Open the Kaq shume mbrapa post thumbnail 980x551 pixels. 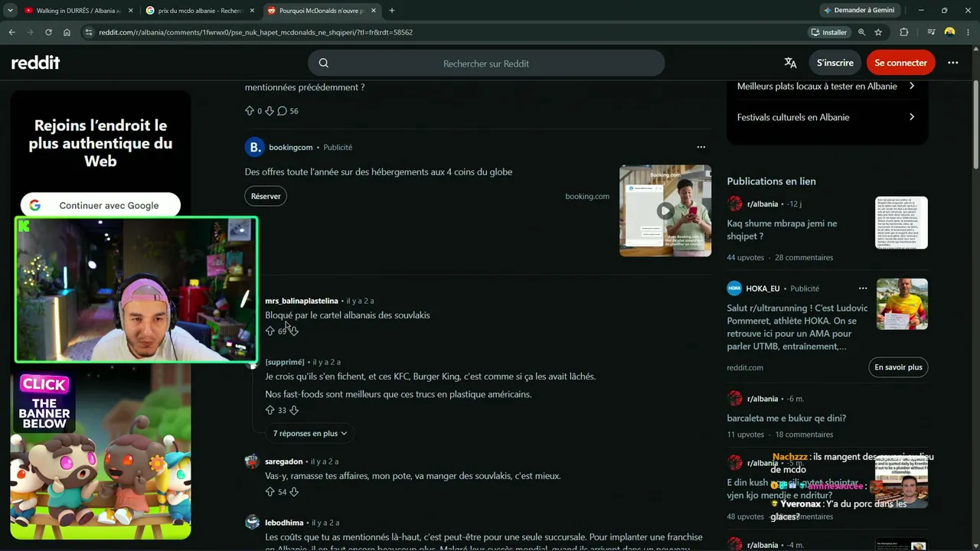[901, 223]
